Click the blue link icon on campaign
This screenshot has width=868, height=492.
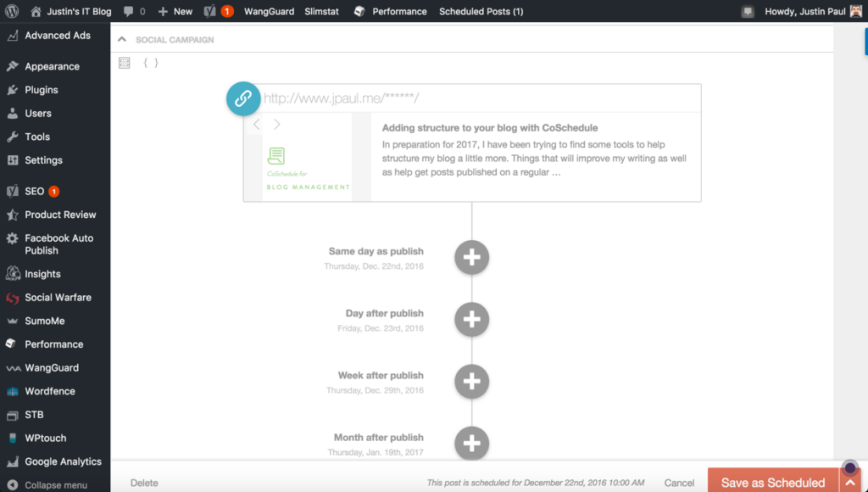point(243,98)
